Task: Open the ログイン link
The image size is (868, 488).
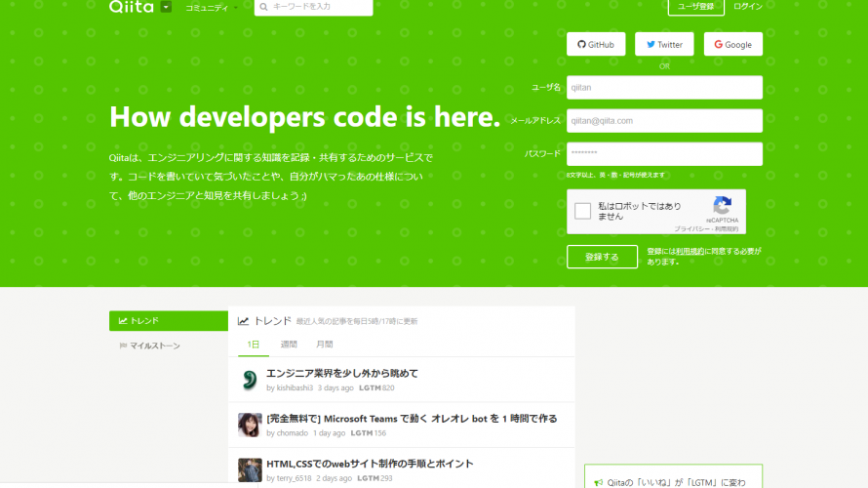Action: pos(748,7)
